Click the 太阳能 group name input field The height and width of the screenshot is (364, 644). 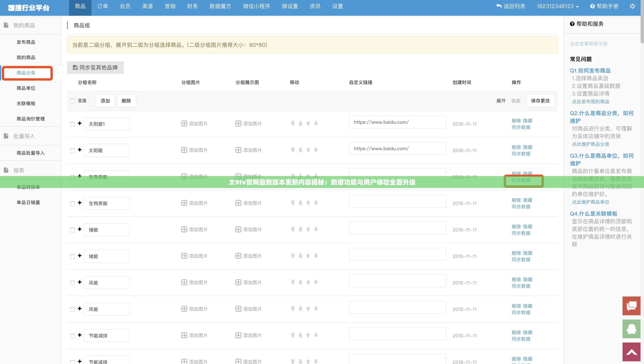(107, 150)
